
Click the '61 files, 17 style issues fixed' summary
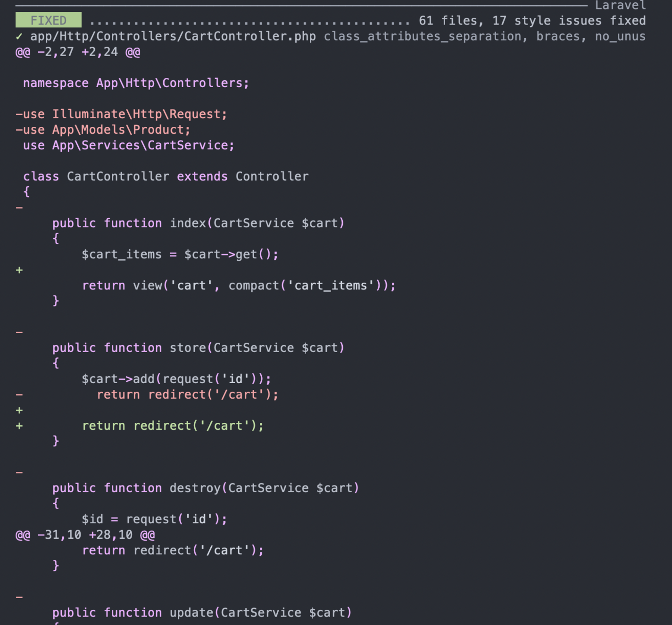tap(531, 20)
